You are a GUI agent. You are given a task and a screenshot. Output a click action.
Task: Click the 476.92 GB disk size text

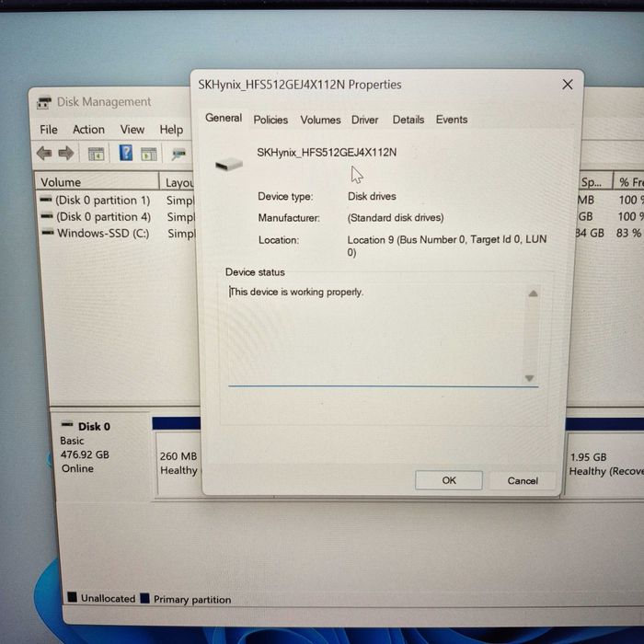pyautogui.click(x=85, y=454)
